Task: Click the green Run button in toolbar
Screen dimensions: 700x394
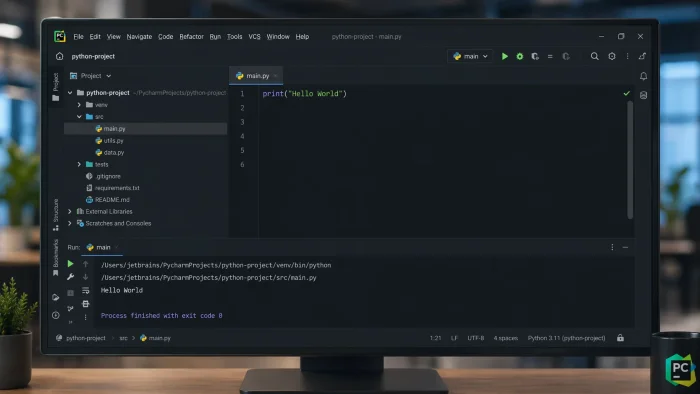Action: coord(504,56)
